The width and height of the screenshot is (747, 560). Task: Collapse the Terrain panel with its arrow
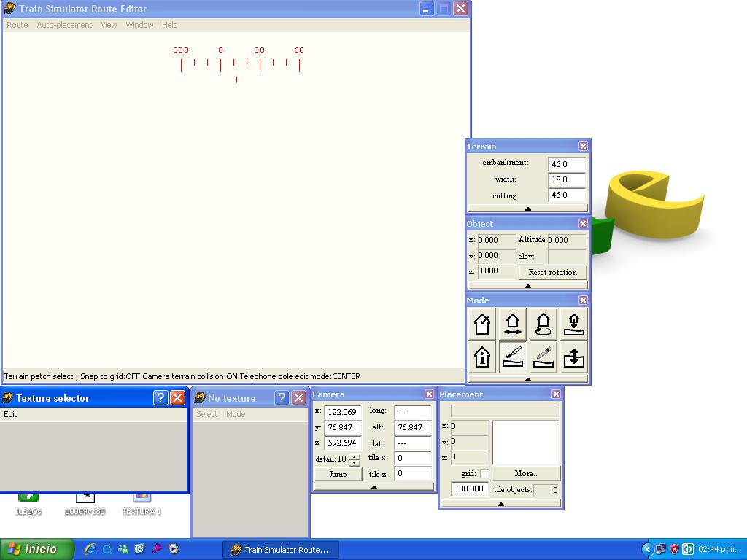coord(527,208)
